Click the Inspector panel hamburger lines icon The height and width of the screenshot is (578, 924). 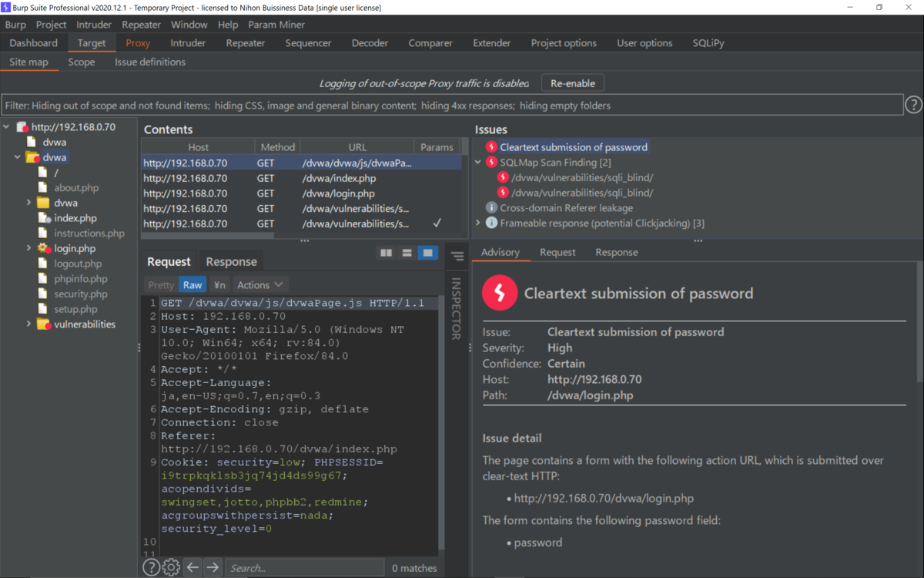click(457, 256)
